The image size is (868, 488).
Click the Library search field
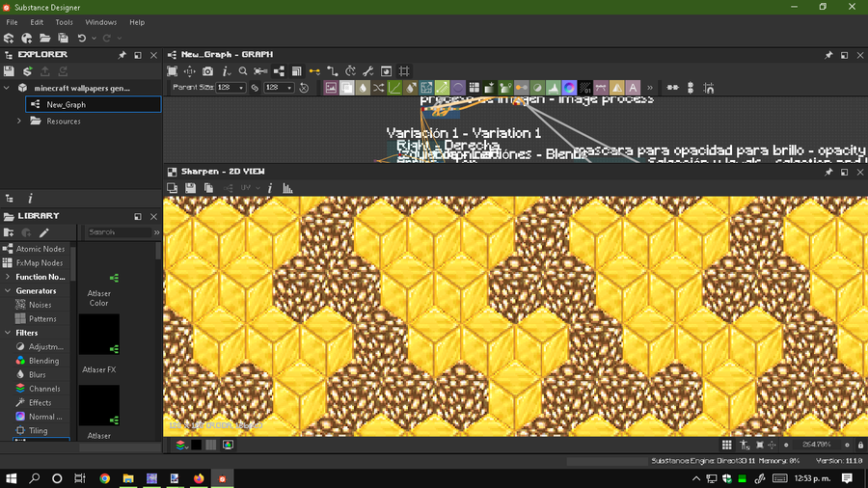(118, 232)
